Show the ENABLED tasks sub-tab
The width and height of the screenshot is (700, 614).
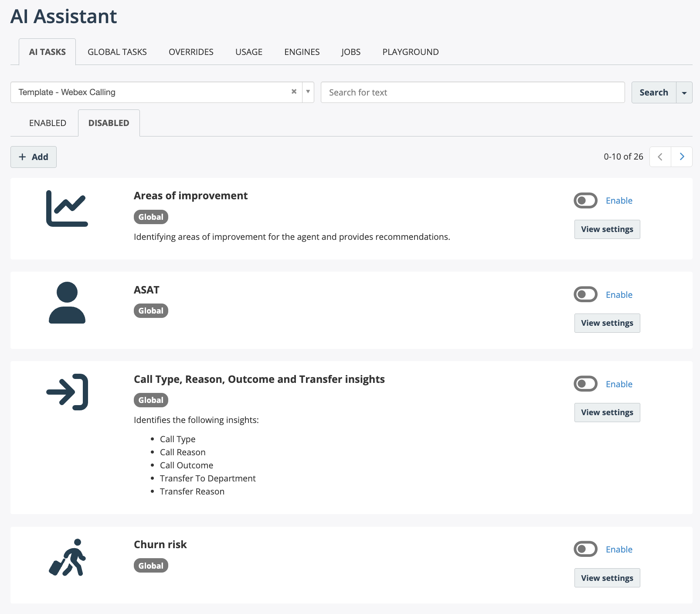click(48, 123)
